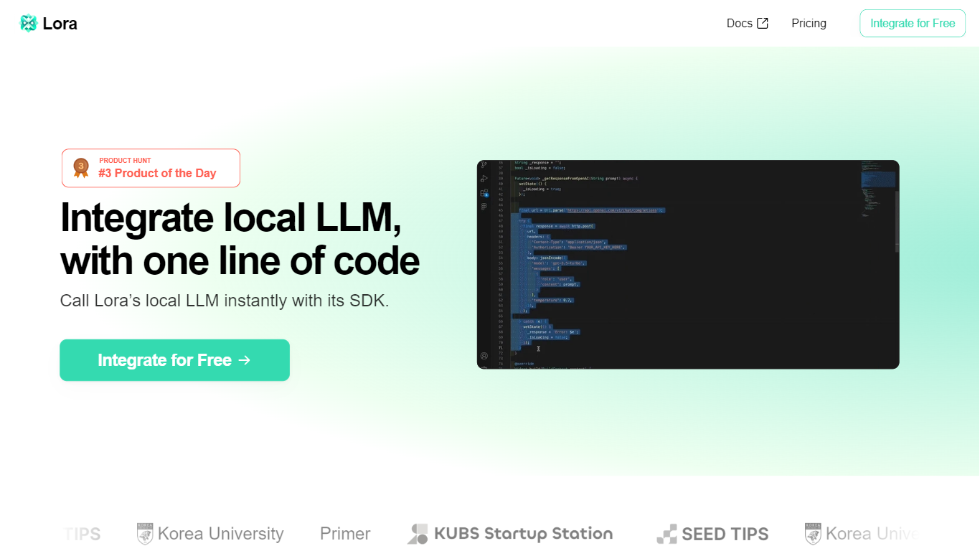Click the KUBS Startup Station logo icon
The height and width of the screenshot is (551, 980).
tap(418, 534)
